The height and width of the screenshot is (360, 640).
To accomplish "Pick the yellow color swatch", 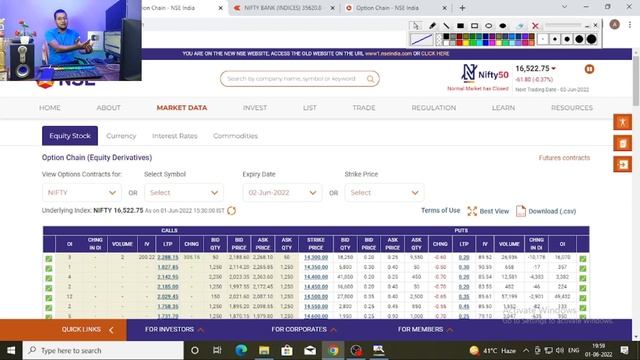I will tap(466, 43).
